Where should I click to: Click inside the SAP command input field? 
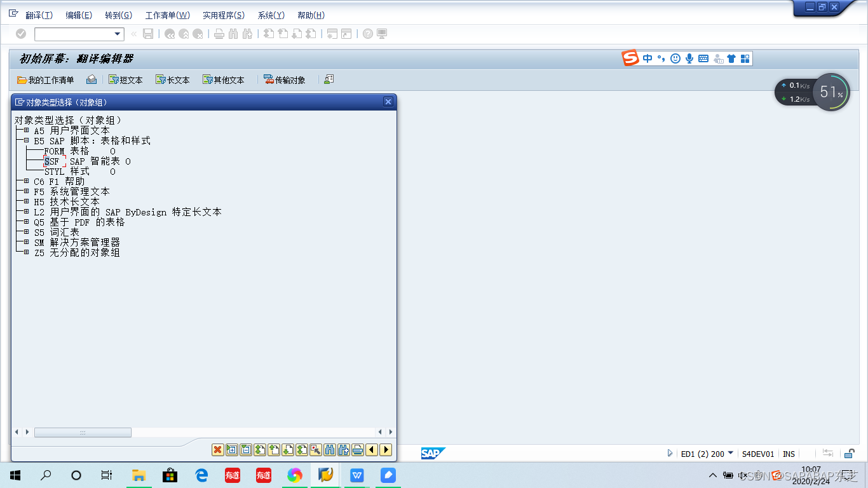(x=74, y=34)
